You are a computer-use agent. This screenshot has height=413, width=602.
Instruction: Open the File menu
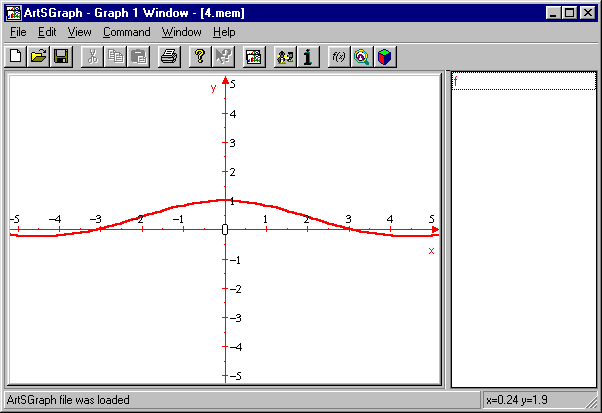(x=18, y=32)
